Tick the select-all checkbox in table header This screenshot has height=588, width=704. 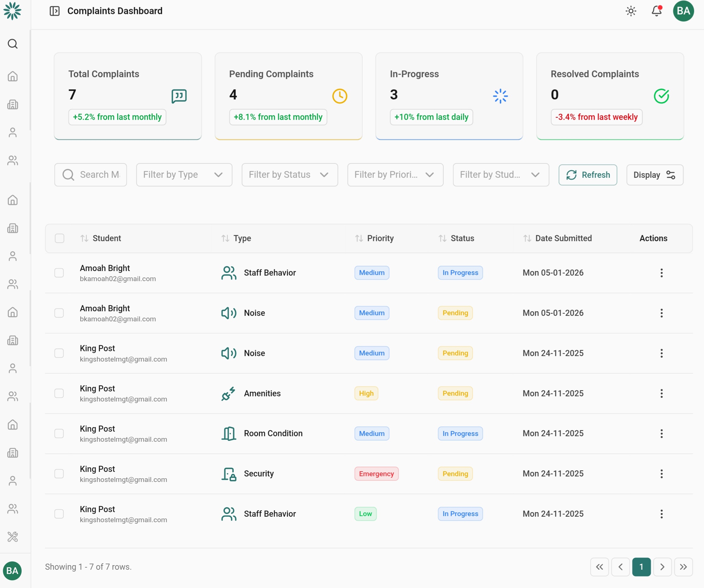pos(59,238)
